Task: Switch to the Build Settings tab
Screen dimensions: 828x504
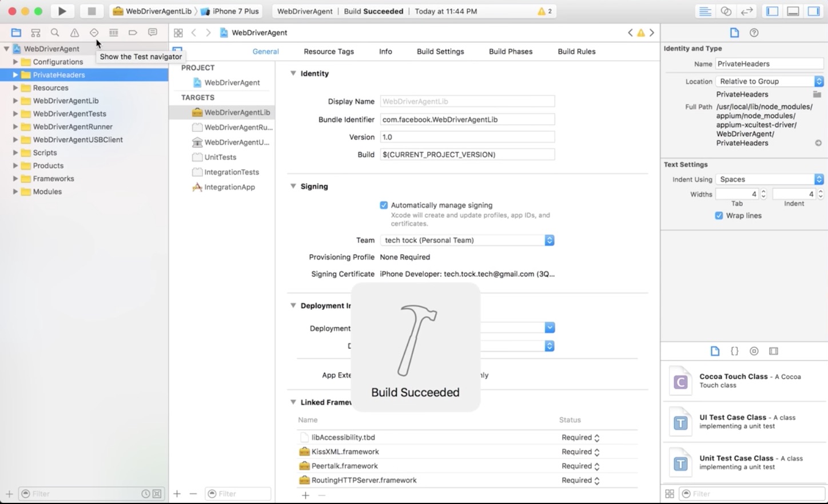Action: (x=440, y=51)
